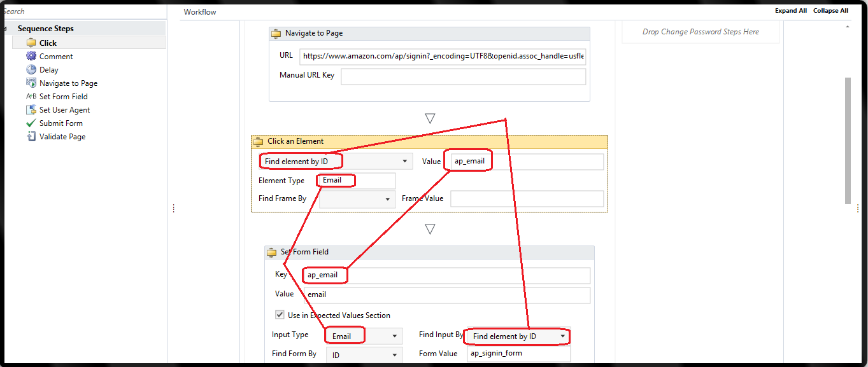
Task: Click the Navigate to Page title
Action: 314,34
